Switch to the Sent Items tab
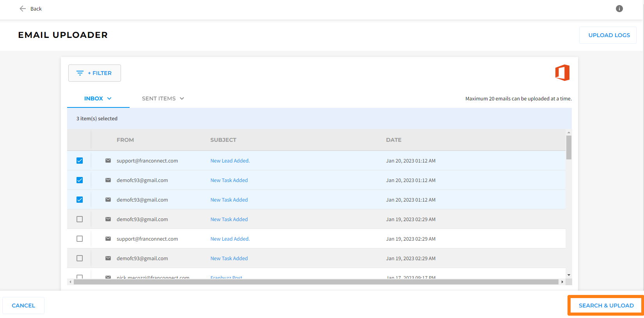The width and height of the screenshot is (644, 318). click(163, 98)
